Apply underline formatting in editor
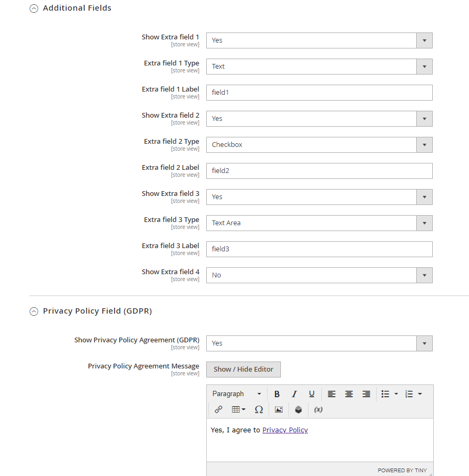Image resolution: width=469 pixels, height=476 pixels. tap(312, 394)
